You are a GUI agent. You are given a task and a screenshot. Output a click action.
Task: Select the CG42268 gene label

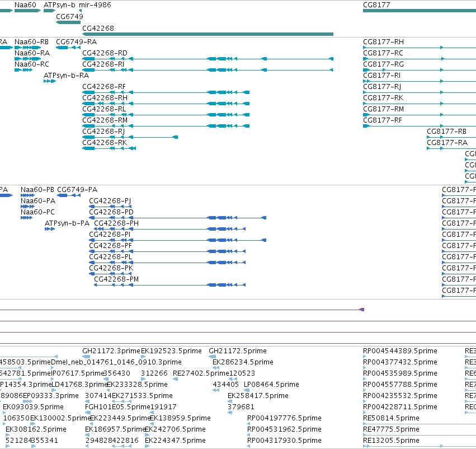[98, 28]
